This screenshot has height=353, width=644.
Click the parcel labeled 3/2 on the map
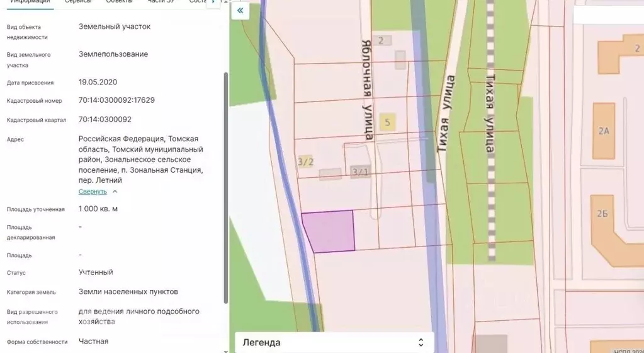(x=306, y=162)
